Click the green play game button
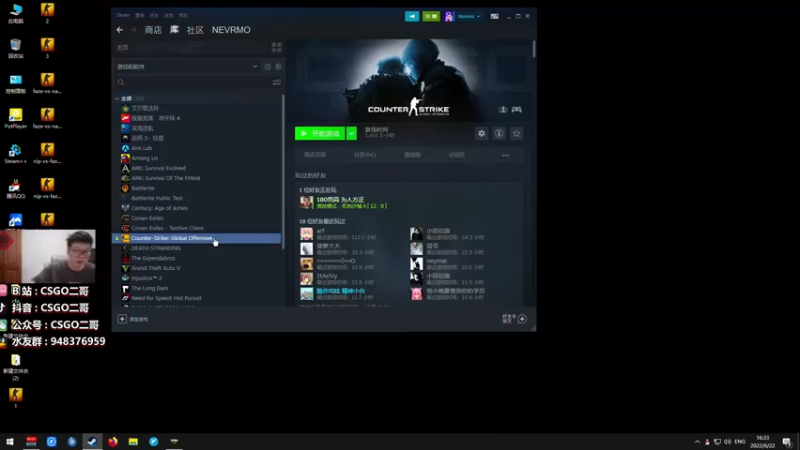Image resolution: width=800 pixels, height=450 pixels. pyautogui.click(x=320, y=134)
